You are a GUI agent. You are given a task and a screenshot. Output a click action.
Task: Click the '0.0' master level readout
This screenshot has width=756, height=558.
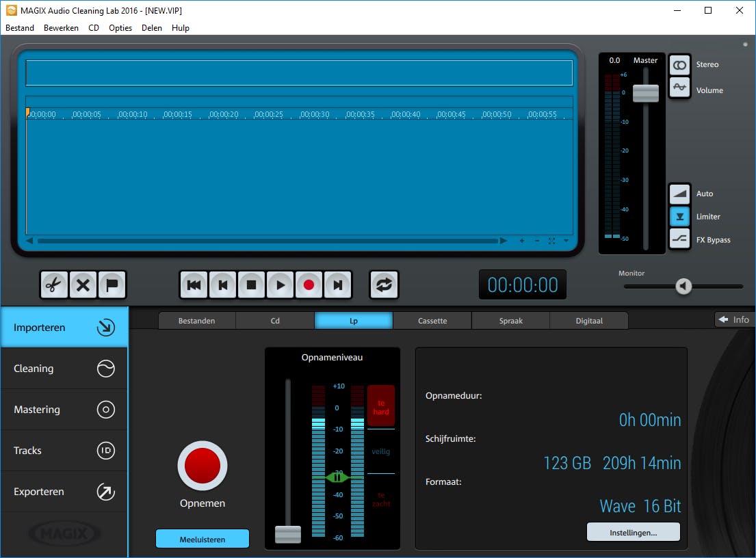[614, 60]
